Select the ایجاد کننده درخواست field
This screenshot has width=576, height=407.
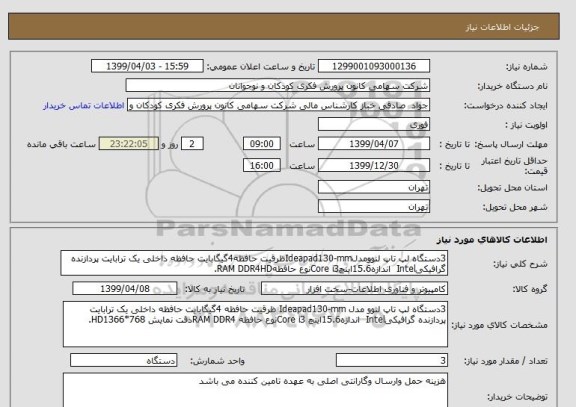[x=278, y=105]
